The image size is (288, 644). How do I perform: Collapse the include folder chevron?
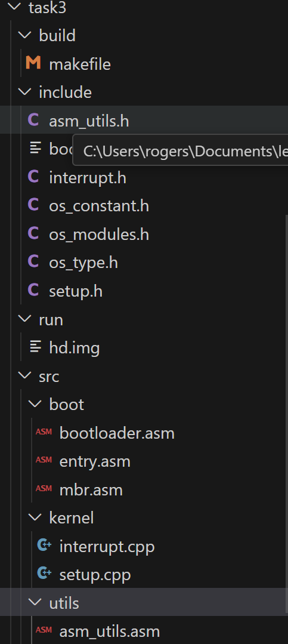25,92
